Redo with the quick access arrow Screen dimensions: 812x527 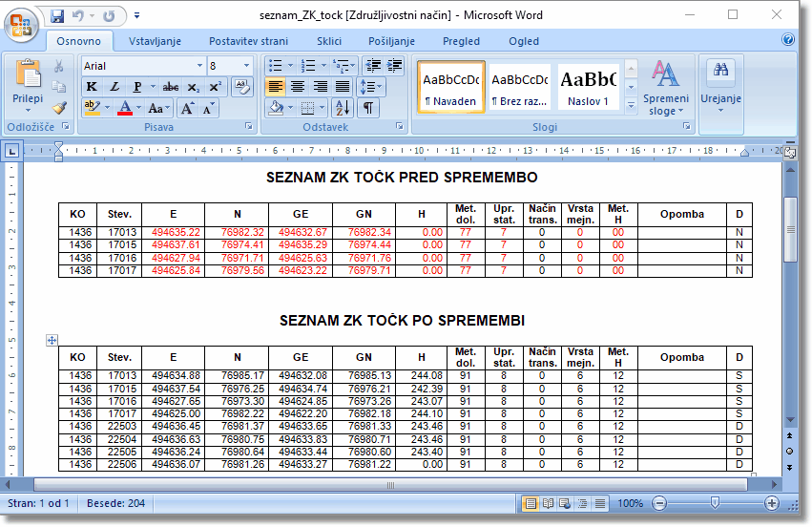109,16
